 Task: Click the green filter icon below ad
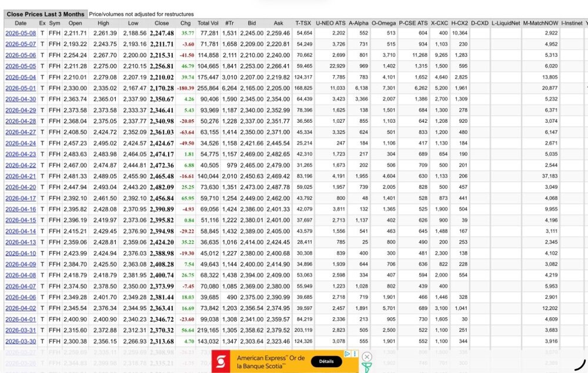pos(366,368)
